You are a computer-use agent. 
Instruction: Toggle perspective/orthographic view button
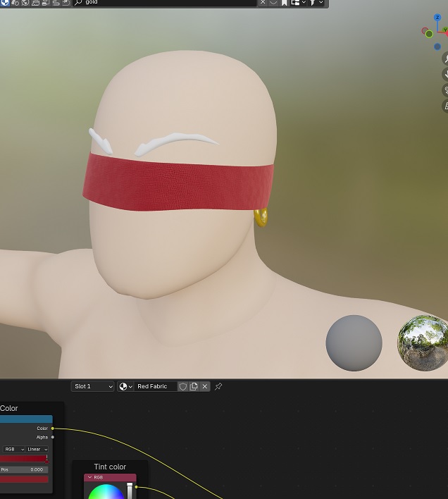(445, 106)
